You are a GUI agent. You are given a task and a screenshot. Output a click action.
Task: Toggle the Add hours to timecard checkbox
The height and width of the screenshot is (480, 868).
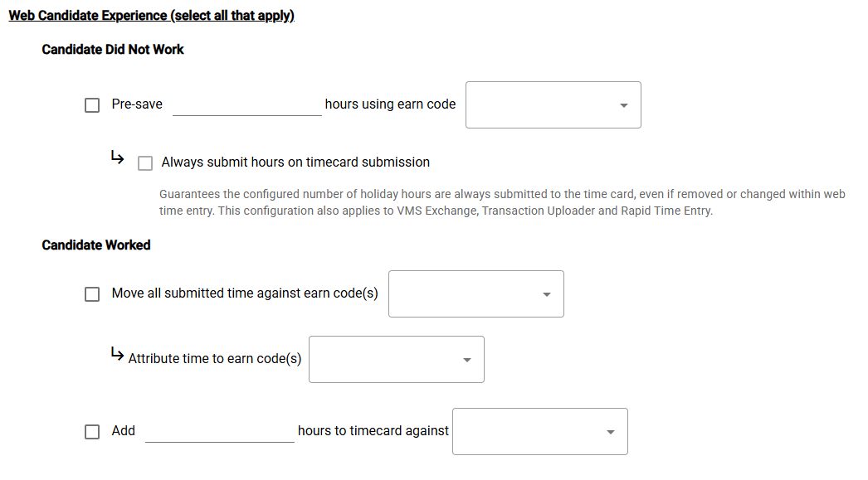pos(92,432)
